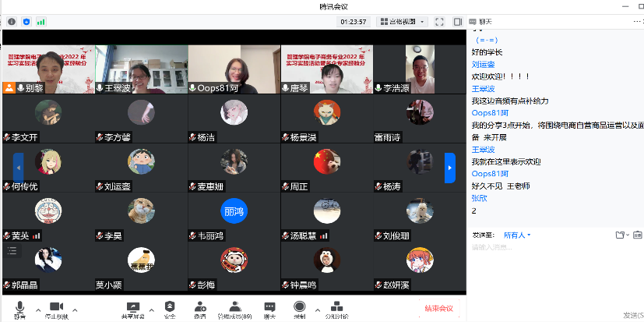Click the invite participants icon
Image resolution: width=644 pixels, height=322 pixels.
click(200, 308)
